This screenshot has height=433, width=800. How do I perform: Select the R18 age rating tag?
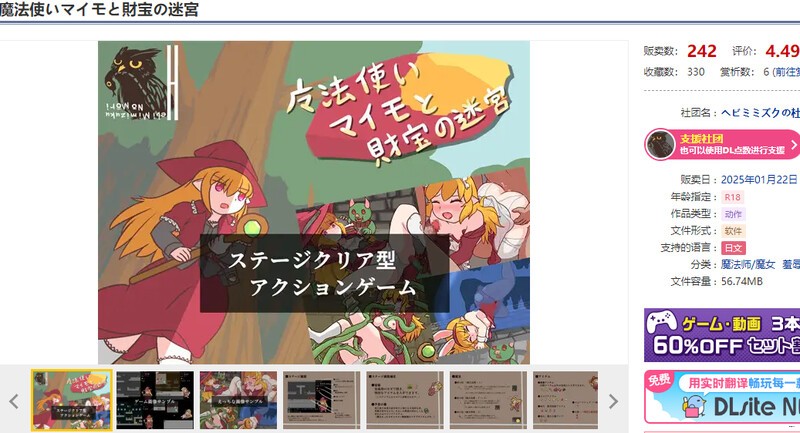point(734,197)
